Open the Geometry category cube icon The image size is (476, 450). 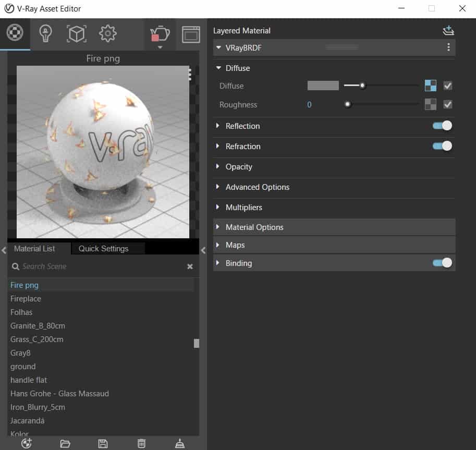coord(77,33)
